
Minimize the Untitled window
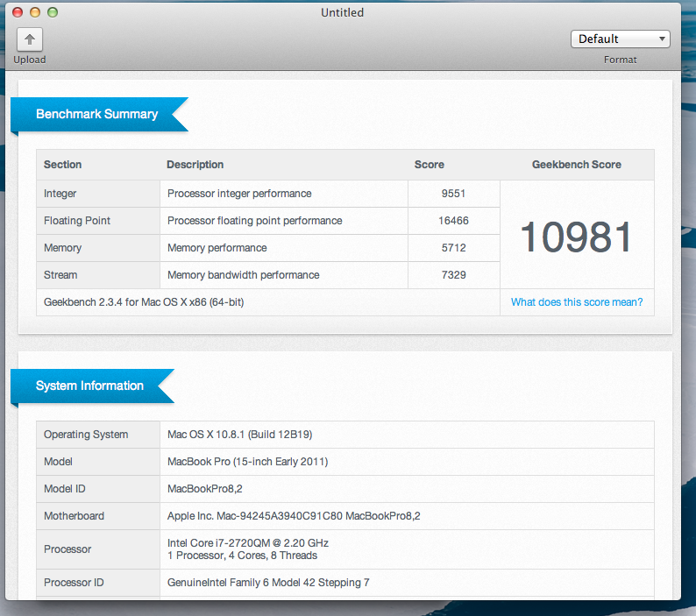click(35, 12)
